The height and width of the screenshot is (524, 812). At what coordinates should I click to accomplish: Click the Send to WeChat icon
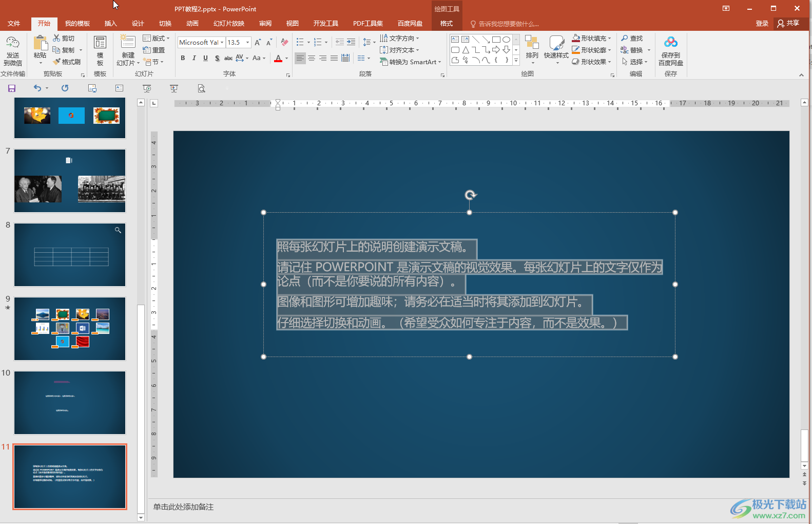12,43
